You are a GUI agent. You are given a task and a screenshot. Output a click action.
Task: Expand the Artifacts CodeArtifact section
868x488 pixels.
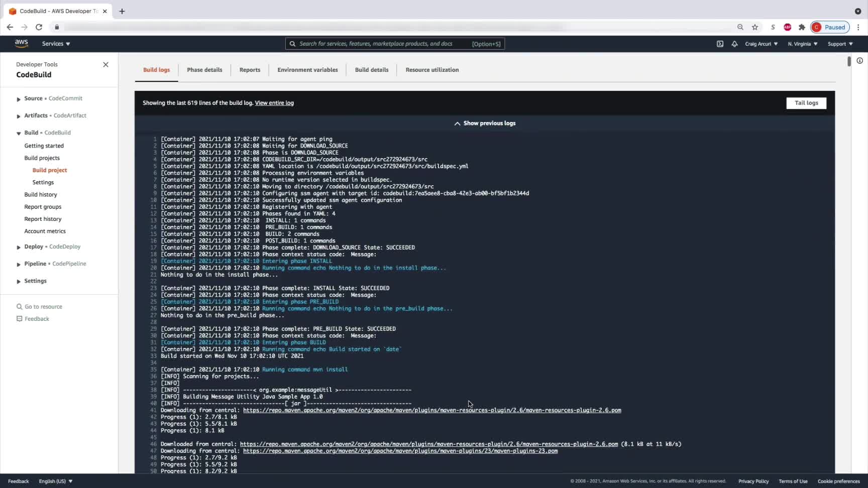point(19,116)
